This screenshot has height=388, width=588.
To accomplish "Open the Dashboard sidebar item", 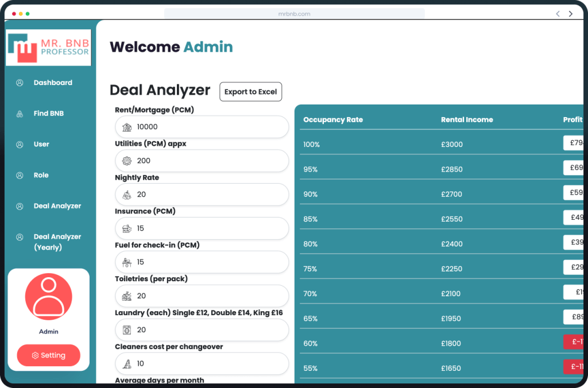I will (x=53, y=83).
